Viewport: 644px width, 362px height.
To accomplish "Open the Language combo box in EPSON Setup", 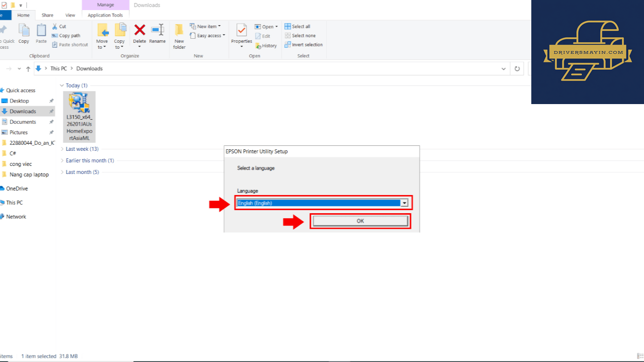I will [x=322, y=203].
